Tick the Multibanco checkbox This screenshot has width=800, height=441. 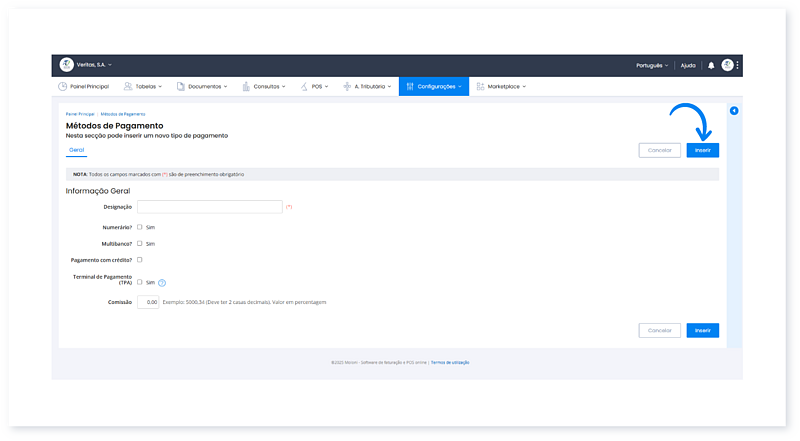click(140, 243)
